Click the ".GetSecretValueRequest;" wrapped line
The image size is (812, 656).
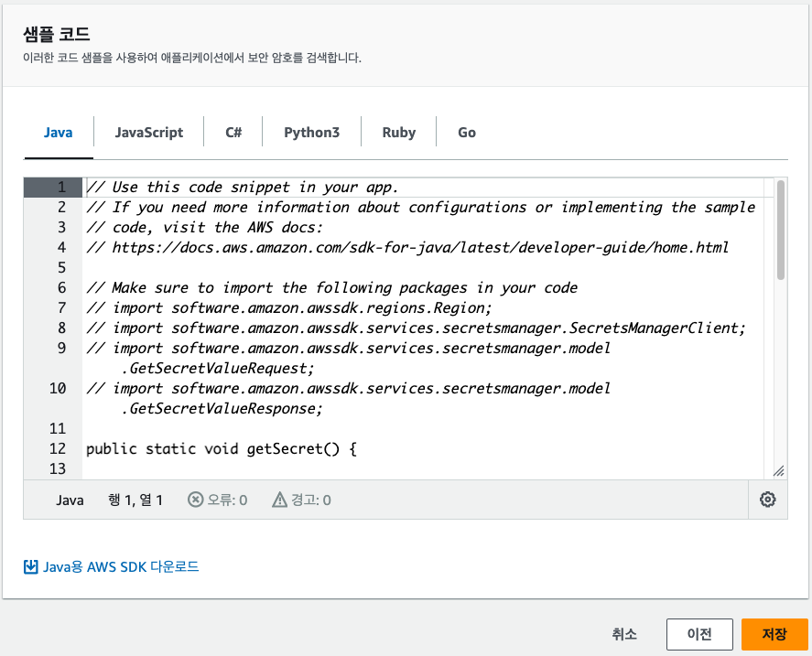(218, 368)
